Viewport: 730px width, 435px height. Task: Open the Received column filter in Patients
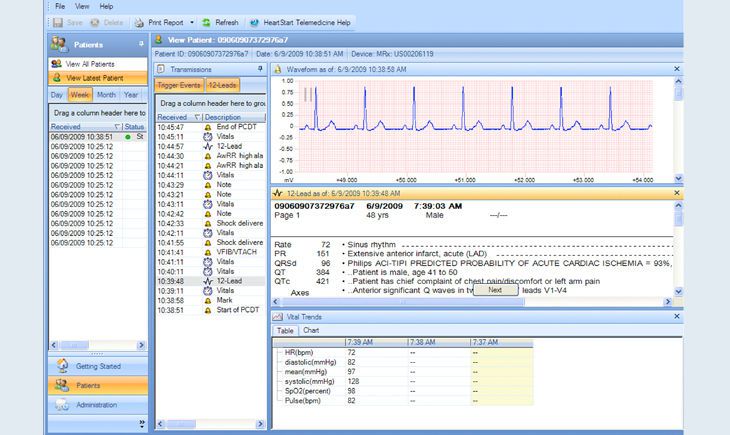pos(117,128)
